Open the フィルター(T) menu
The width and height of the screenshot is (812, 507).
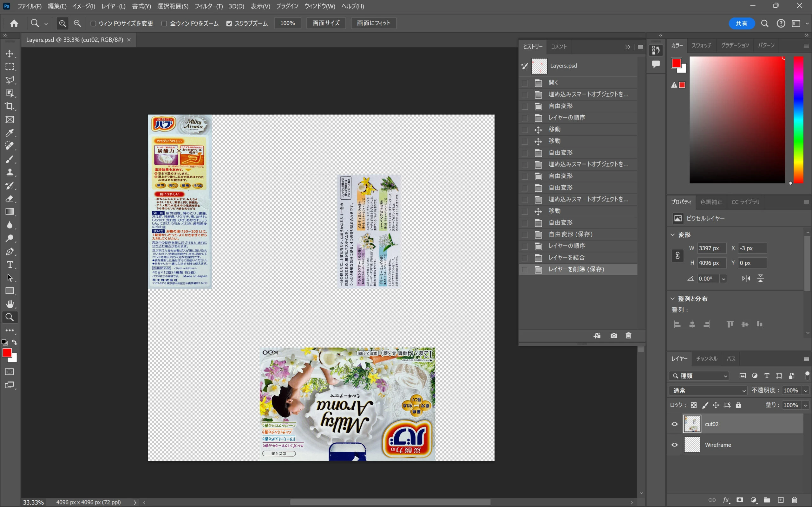click(208, 6)
